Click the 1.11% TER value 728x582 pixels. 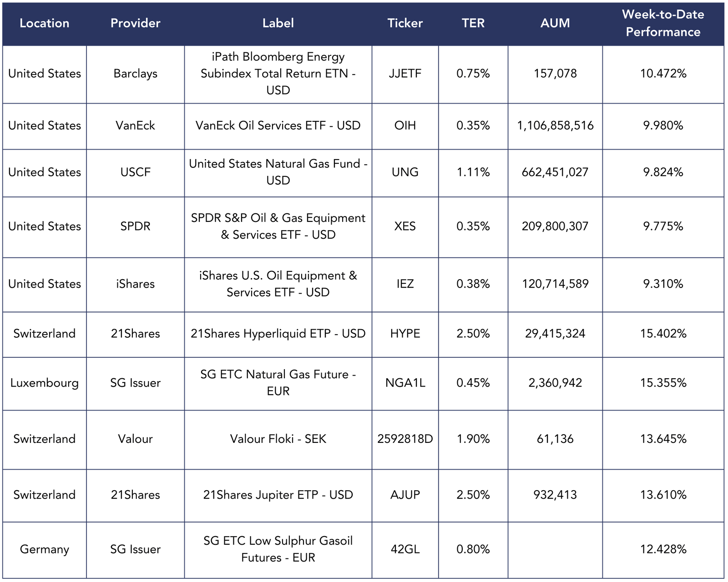473,172
